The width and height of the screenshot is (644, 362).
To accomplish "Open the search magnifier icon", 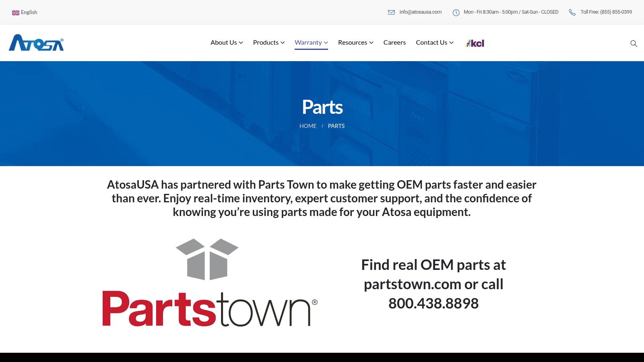I will coord(634,43).
